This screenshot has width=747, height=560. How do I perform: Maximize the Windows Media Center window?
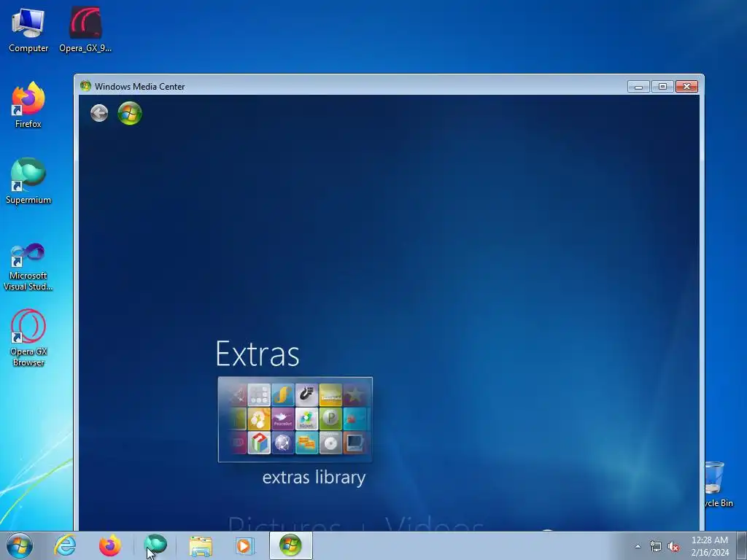[x=662, y=87]
